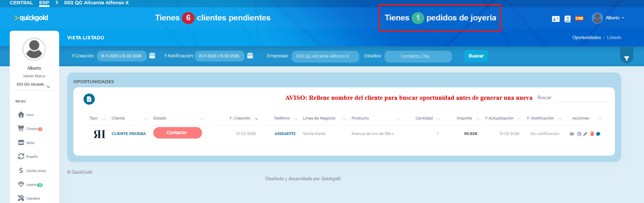Click the Spanish flag language icon

579,18
